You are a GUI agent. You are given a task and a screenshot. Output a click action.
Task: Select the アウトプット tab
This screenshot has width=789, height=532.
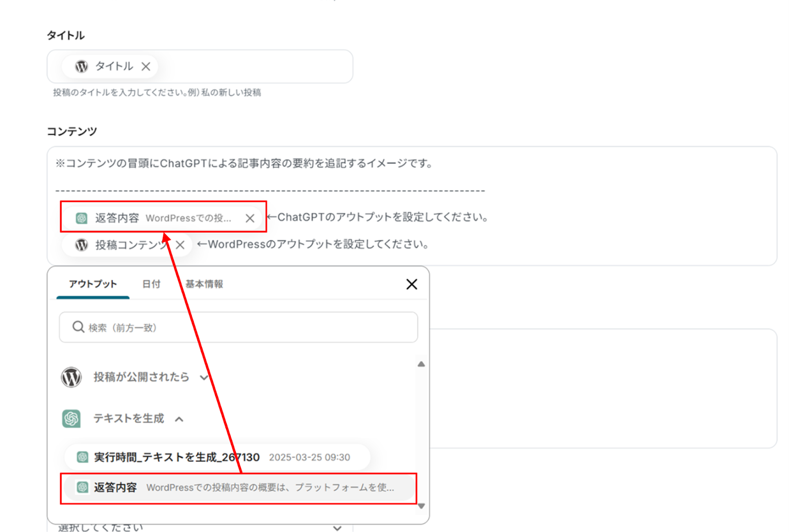pyautogui.click(x=93, y=284)
